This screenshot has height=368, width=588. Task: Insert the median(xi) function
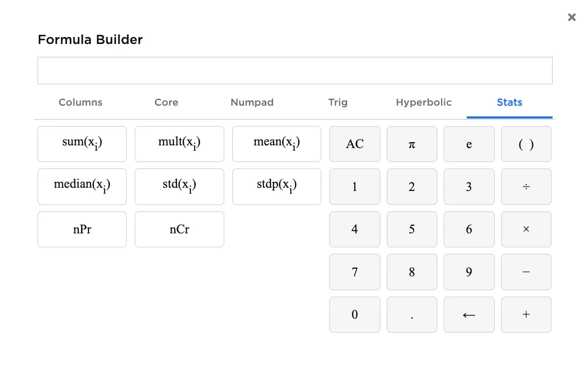tap(82, 186)
